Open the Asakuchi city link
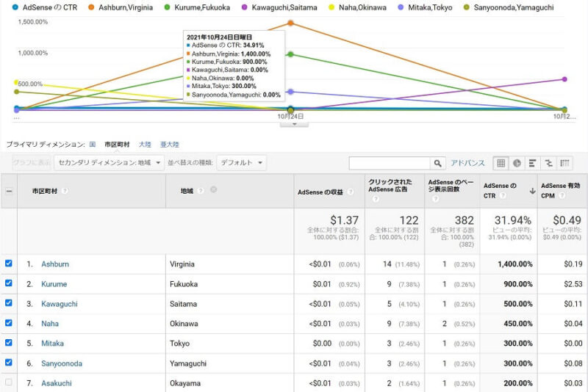The height and width of the screenshot is (392, 588). [57, 383]
